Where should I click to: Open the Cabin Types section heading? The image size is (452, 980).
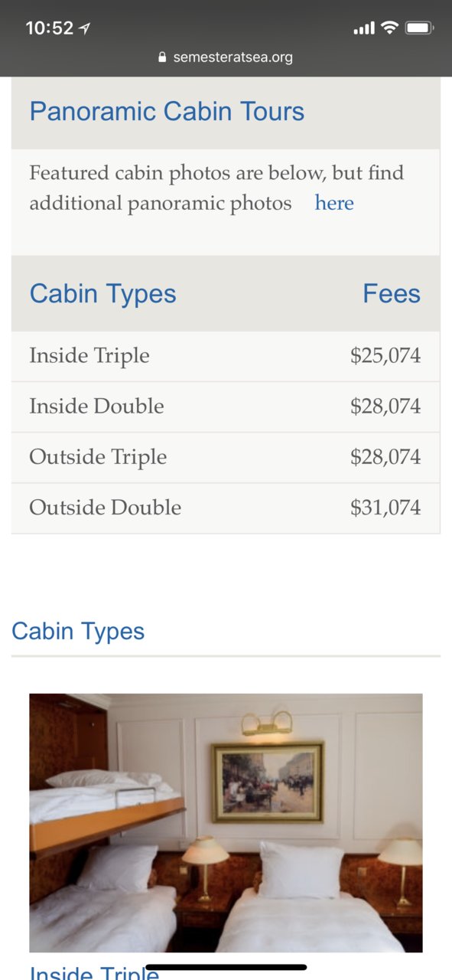coord(78,632)
